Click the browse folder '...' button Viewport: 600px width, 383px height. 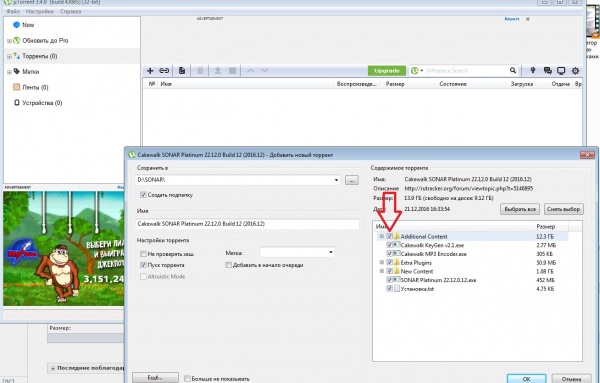[x=352, y=180]
